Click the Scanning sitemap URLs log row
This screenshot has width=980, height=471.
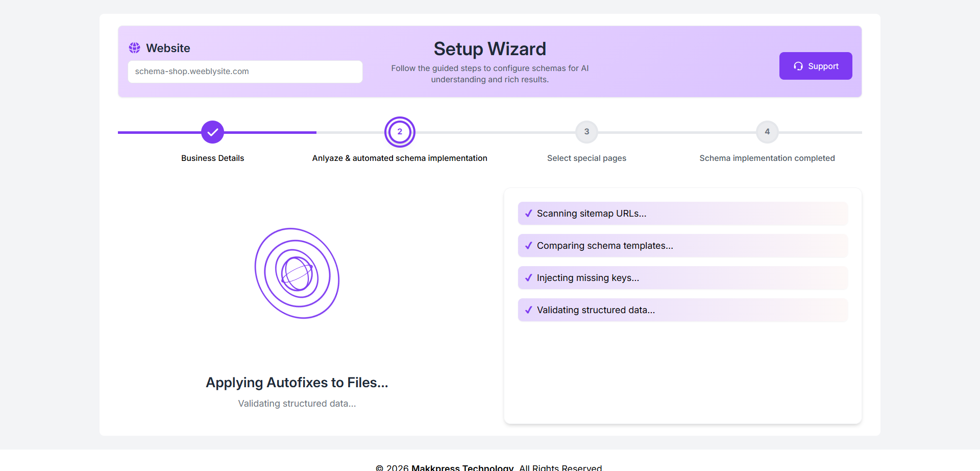[x=682, y=214]
